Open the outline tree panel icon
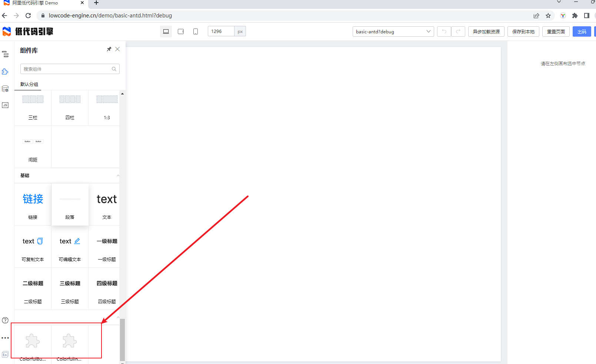The width and height of the screenshot is (596, 364). pyautogui.click(x=5, y=54)
